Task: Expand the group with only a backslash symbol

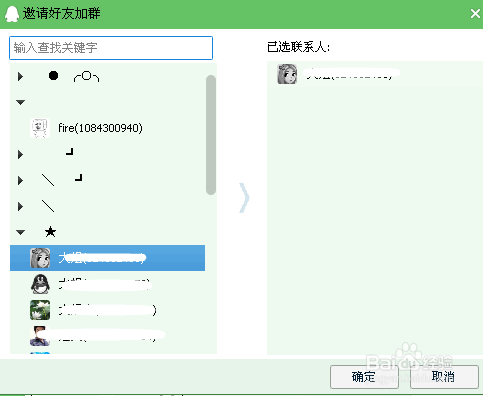Action: 20,206
